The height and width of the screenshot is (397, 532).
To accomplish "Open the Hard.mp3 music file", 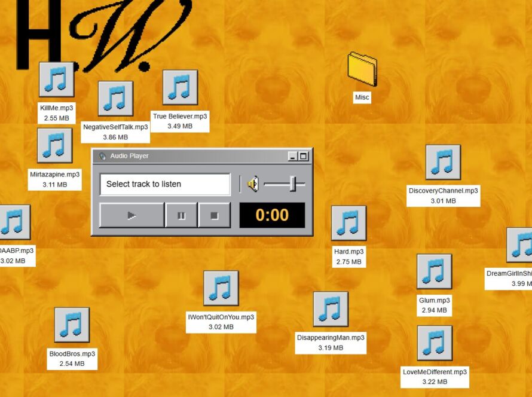I will point(348,223).
